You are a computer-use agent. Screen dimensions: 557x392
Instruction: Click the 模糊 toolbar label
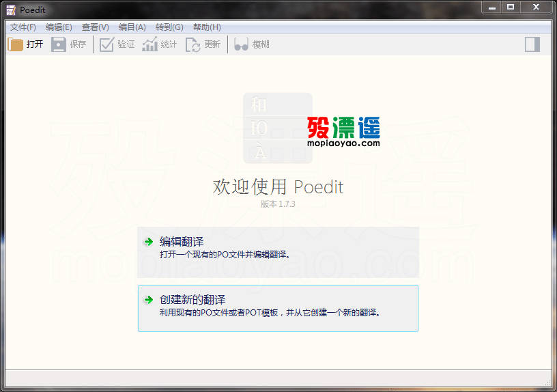[x=261, y=44]
